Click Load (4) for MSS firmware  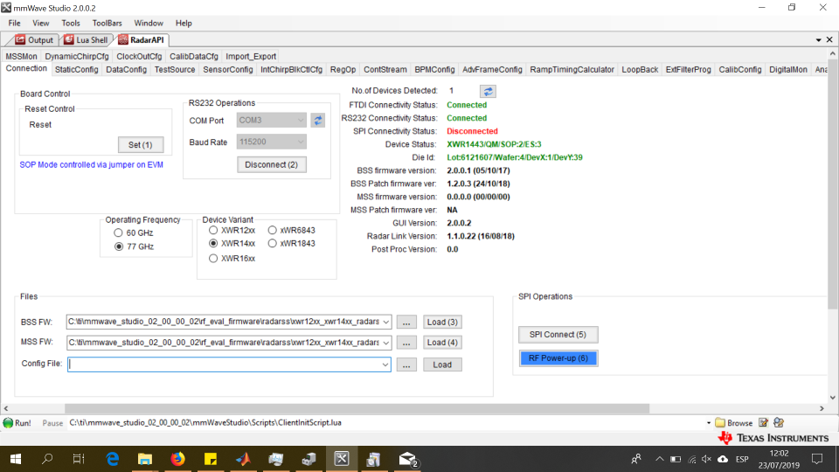[442, 342]
